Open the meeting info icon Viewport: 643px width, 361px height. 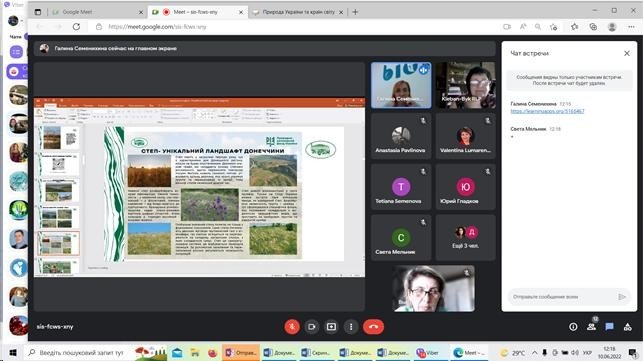point(573,327)
